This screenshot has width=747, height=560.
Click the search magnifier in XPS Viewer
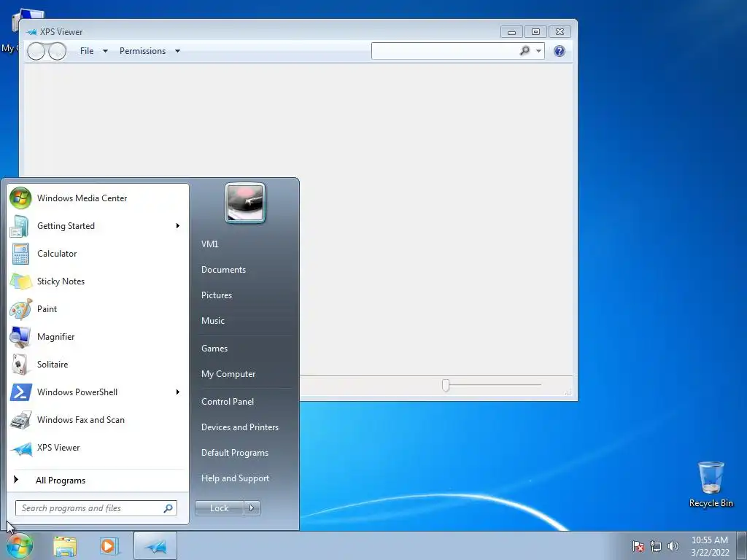point(525,51)
